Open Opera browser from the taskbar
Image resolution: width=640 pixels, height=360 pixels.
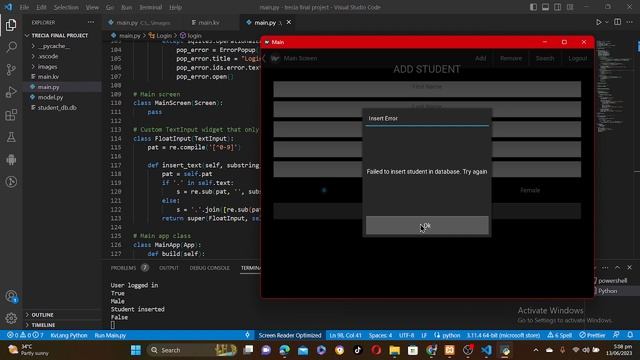(x=376, y=350)
